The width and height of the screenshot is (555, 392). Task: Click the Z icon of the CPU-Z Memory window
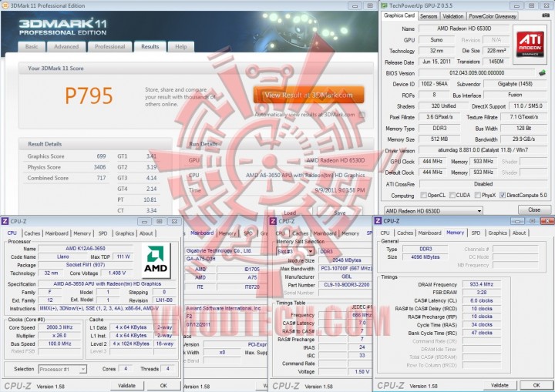[378, 221]
